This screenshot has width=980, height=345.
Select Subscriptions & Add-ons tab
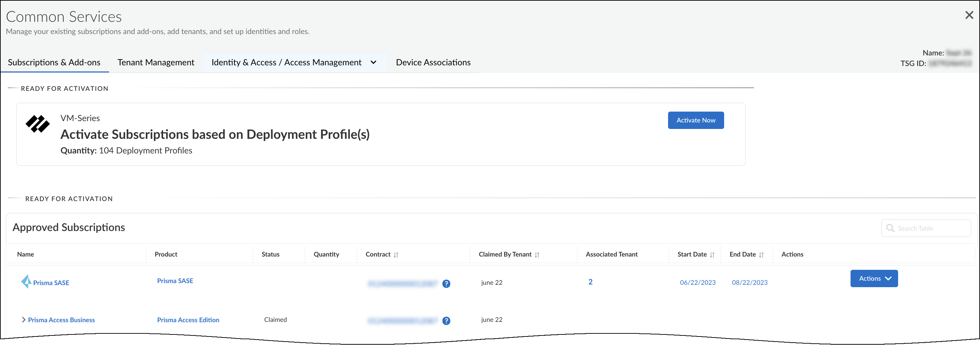coord(54,63)
